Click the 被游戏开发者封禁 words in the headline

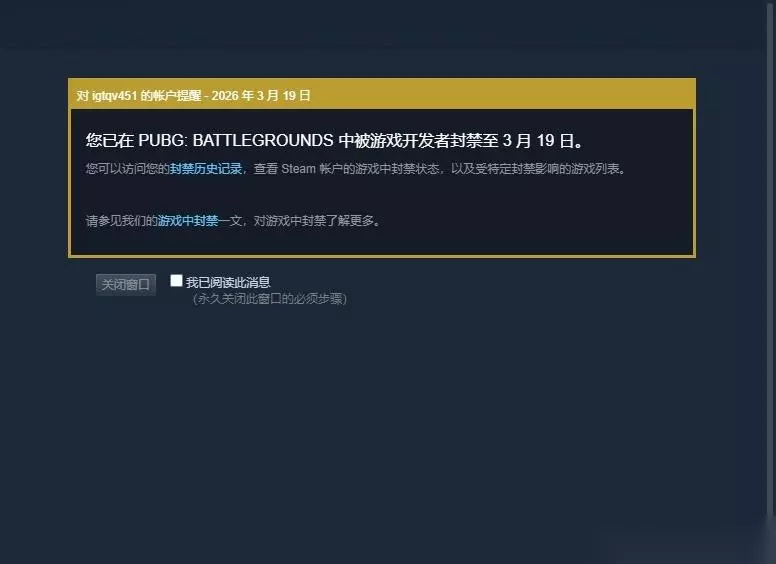pyautogui.click(x=427, y=141)
